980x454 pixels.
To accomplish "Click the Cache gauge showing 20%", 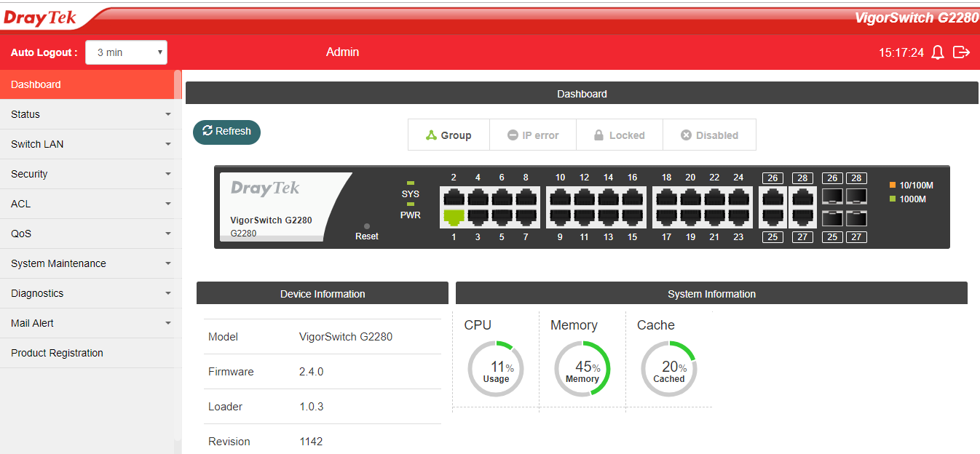I will tap(669, 369).
